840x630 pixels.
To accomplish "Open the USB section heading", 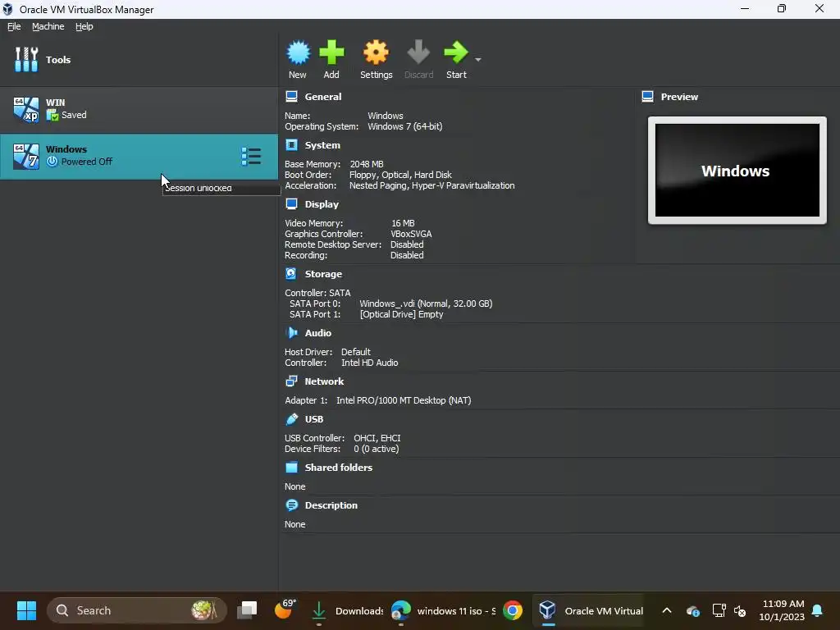I will (x=314, y=419).
